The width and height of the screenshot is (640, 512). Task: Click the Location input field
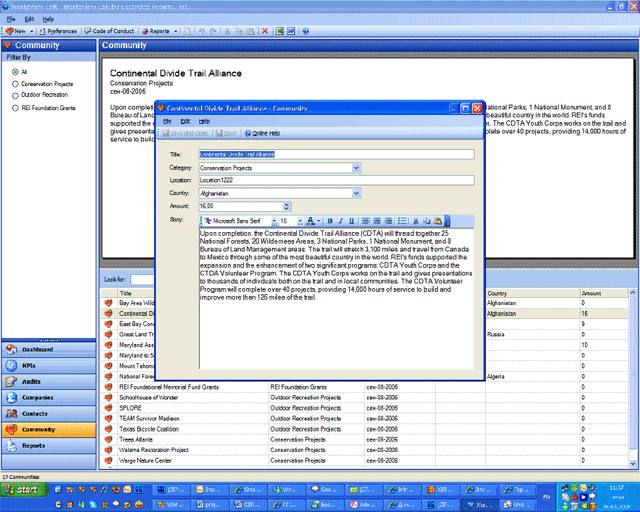[x=337, y=180]
